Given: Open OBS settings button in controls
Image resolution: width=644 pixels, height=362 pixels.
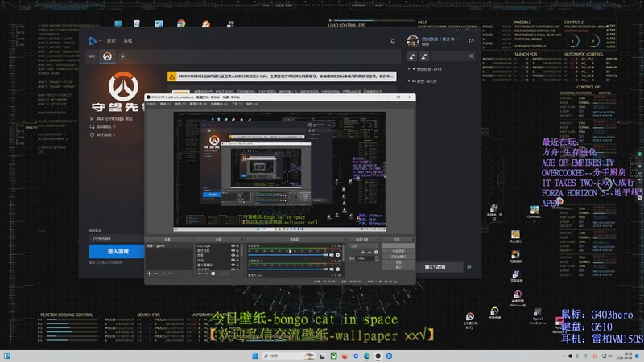Looking at the screenshot, I should point(398,262).
